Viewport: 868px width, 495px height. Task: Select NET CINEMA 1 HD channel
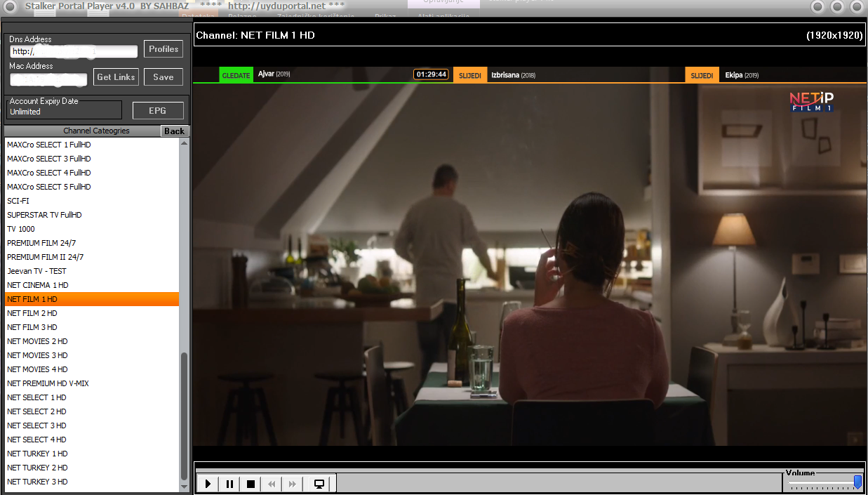pos(92,285)
